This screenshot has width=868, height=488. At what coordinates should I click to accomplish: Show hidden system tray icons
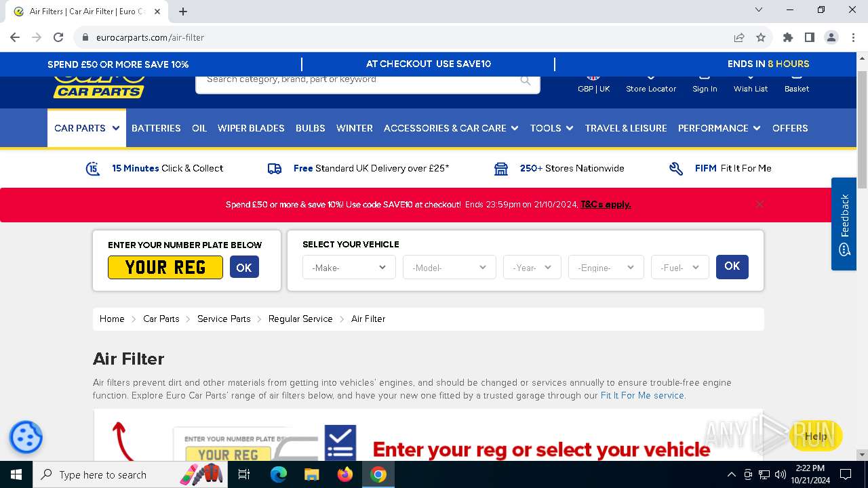(731, 474)
